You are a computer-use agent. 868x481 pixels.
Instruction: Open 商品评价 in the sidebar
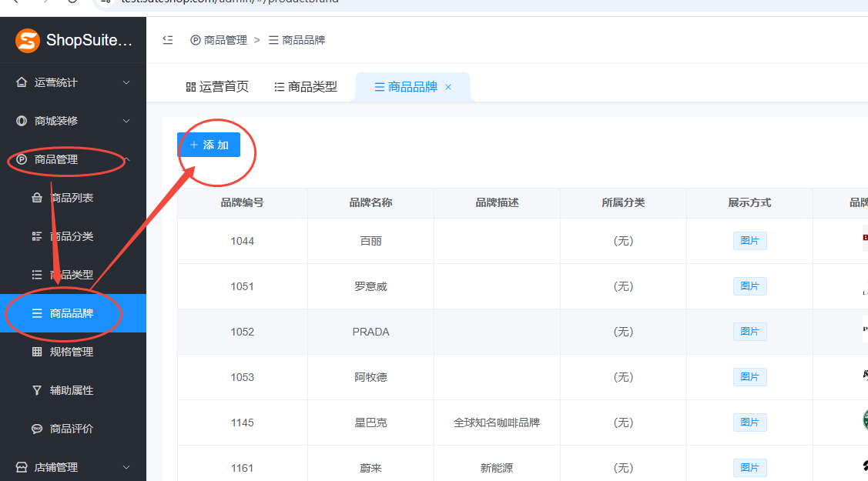pos(72,429)
